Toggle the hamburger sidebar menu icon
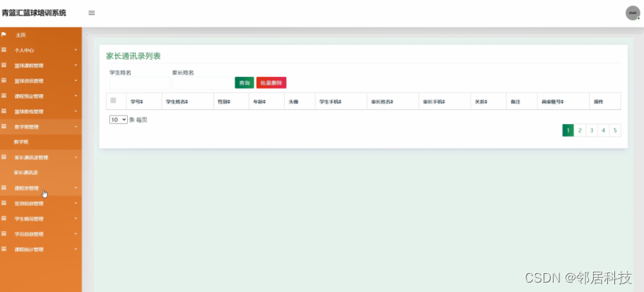644x292 pixels. click(x=92, y=13)
